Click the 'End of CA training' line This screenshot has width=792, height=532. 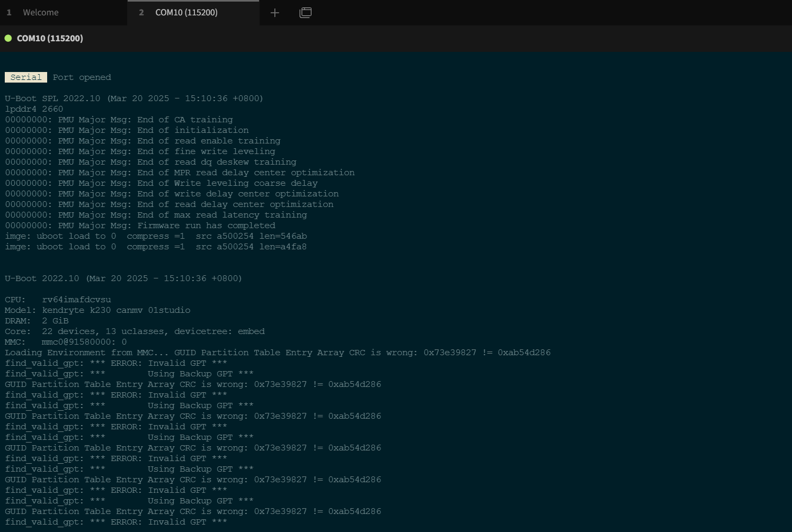(119, 120)
